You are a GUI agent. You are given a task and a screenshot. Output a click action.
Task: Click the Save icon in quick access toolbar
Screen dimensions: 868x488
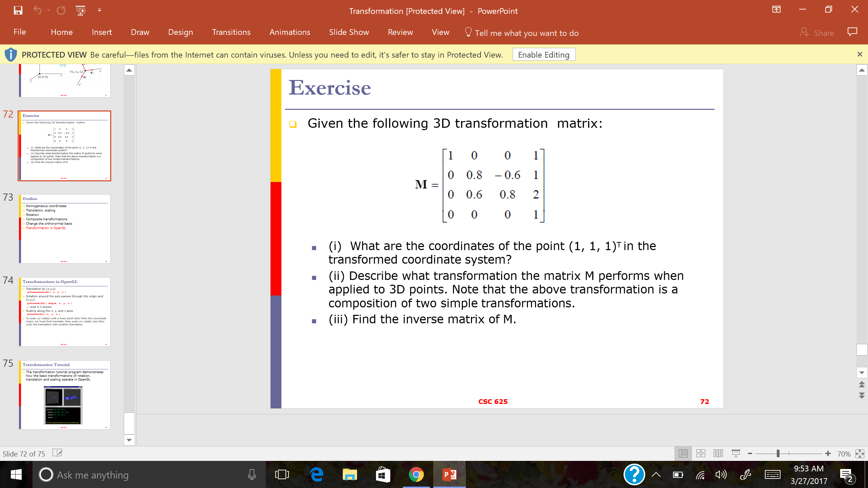[18, 11]
